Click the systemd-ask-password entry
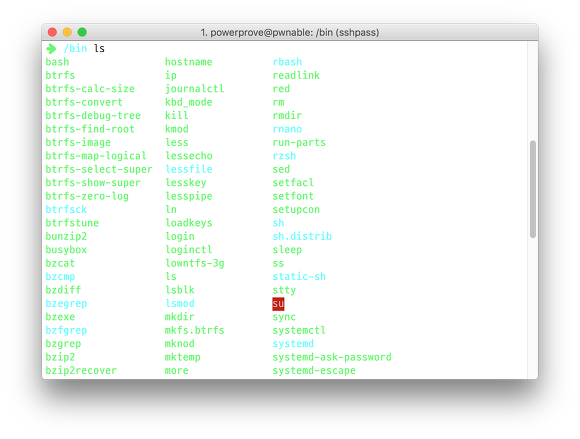The height and width of the screenshot is (439, 580). [332, 357]
